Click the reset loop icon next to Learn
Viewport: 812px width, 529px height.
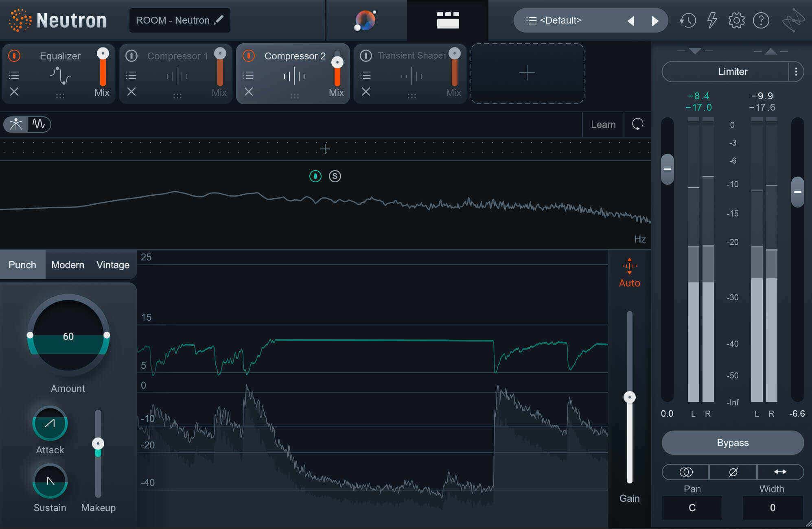click(x=637, y=124)
